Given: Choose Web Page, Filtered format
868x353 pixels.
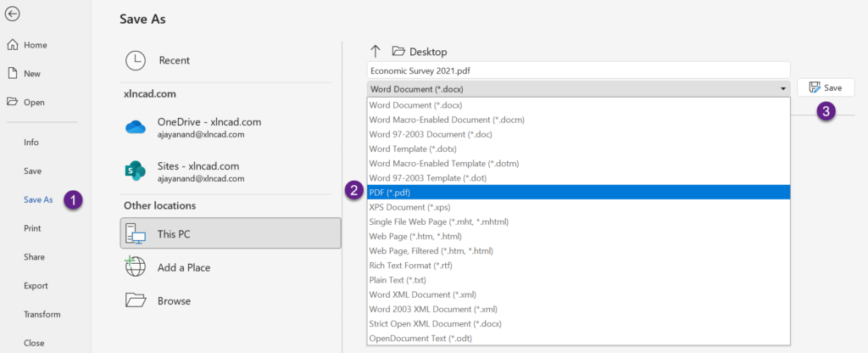Looking at the screenshot, I should [x=578, y=251].
